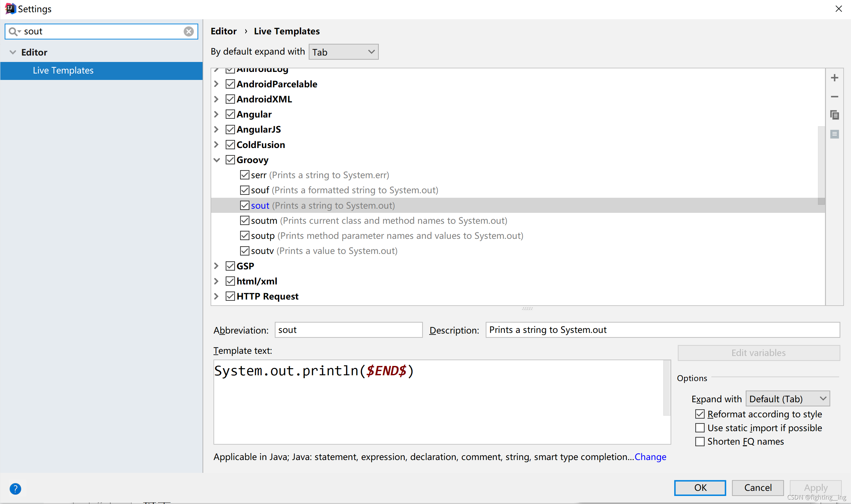
Task: Collapse the Groovy template group
Action: pos(217,160)
